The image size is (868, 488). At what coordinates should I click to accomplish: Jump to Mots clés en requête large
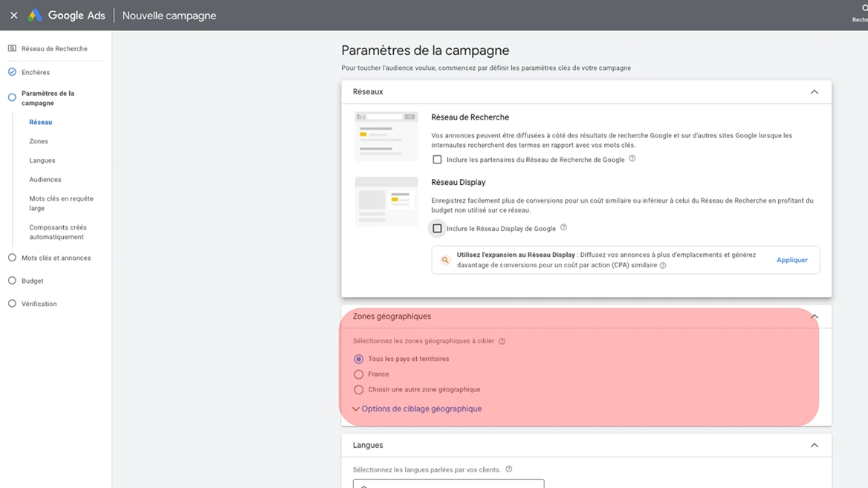point(62,203)
